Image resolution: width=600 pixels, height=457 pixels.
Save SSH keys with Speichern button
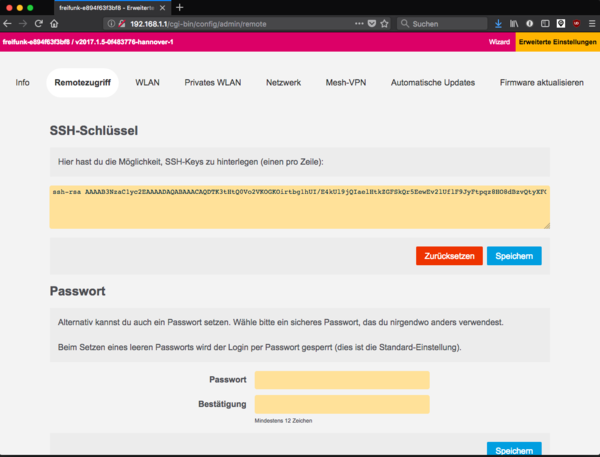pos(514,256)
